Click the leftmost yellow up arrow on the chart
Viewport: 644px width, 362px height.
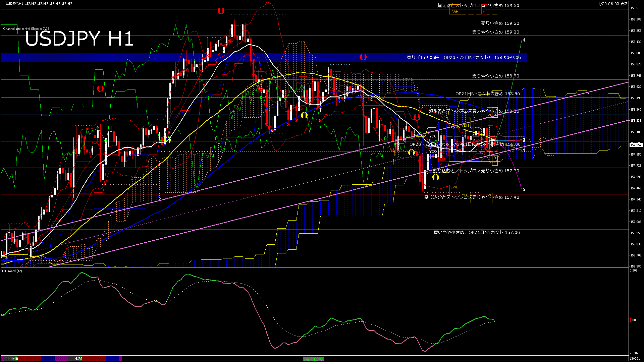pos(168,140)
